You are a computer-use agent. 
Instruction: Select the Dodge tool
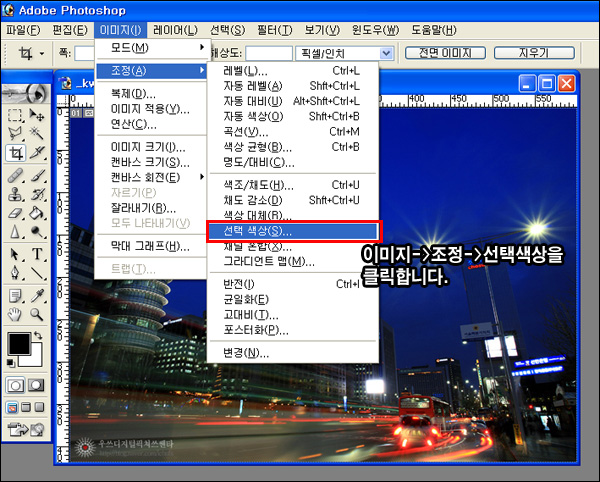(x=37, y=232)
